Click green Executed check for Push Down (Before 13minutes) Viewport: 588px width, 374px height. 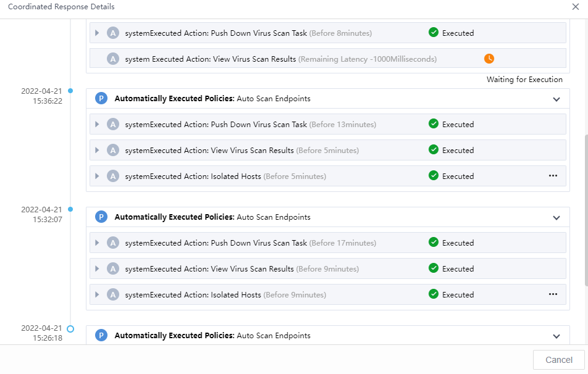[x=434, y=124]
